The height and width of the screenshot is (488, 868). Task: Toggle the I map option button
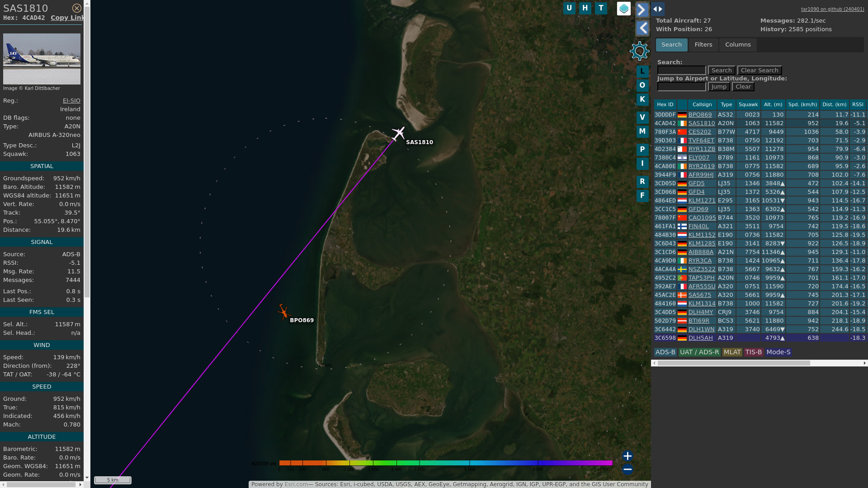(642, 164)
